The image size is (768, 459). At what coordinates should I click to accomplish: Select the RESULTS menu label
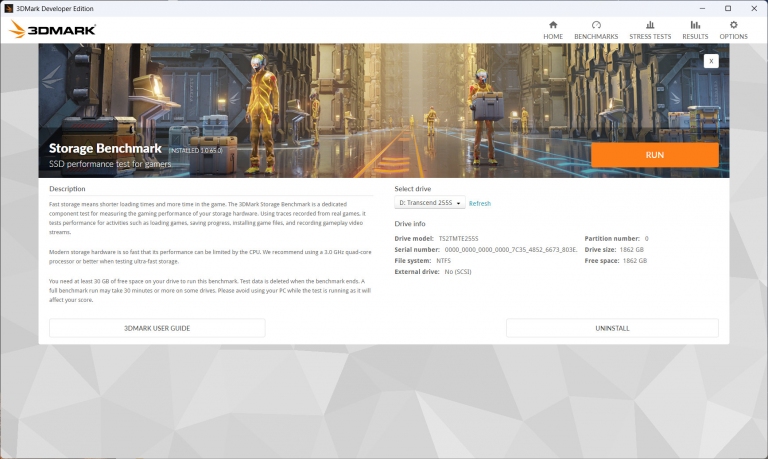click(x=695, y=36)
